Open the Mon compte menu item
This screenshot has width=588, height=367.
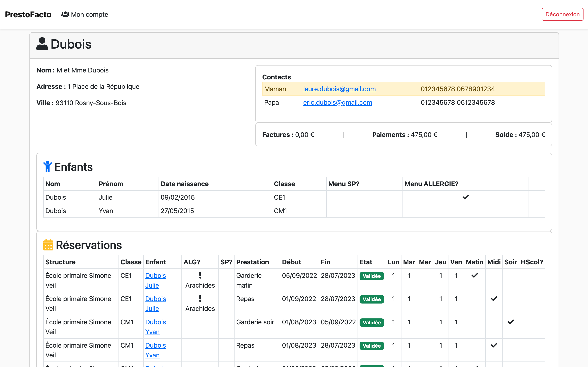click(89, 14)
